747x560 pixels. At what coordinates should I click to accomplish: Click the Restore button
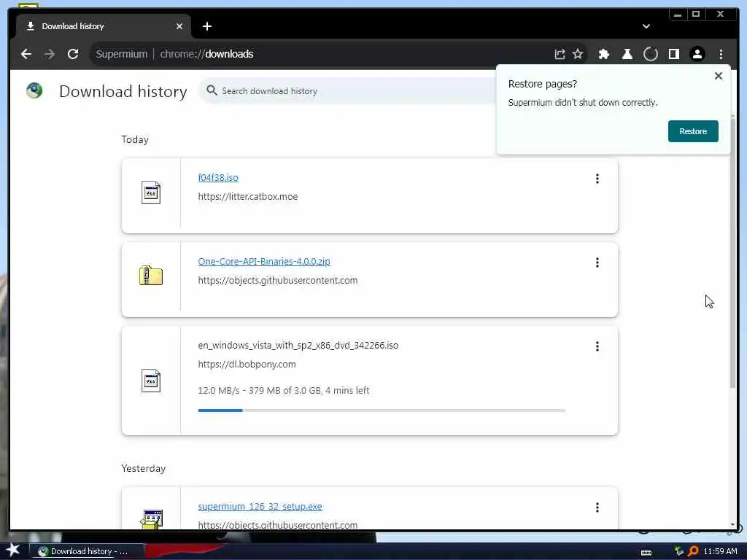(x=693, y=131)
